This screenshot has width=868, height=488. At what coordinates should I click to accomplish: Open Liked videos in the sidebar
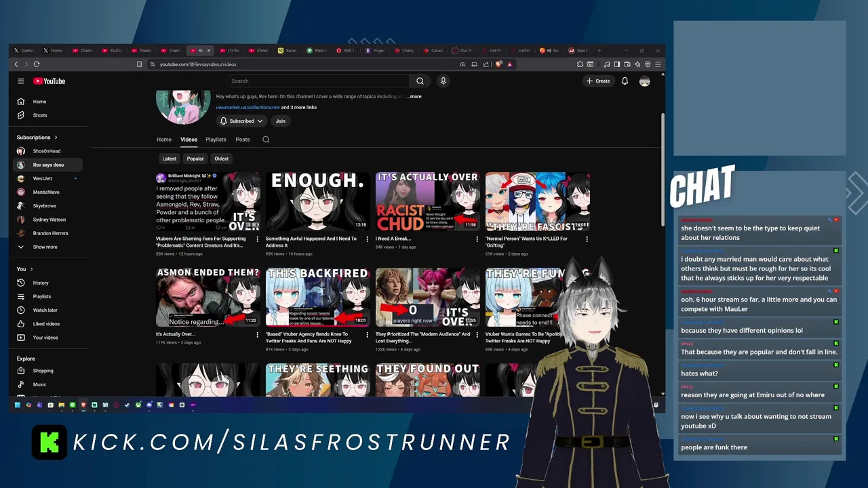(47, 323)
